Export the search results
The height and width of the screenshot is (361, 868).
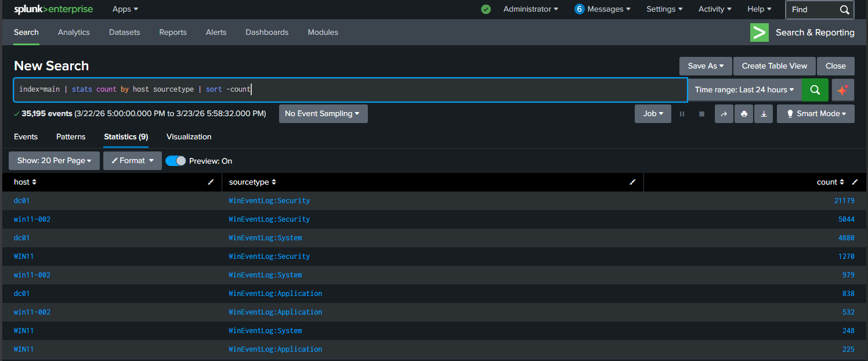click(764, 114)
